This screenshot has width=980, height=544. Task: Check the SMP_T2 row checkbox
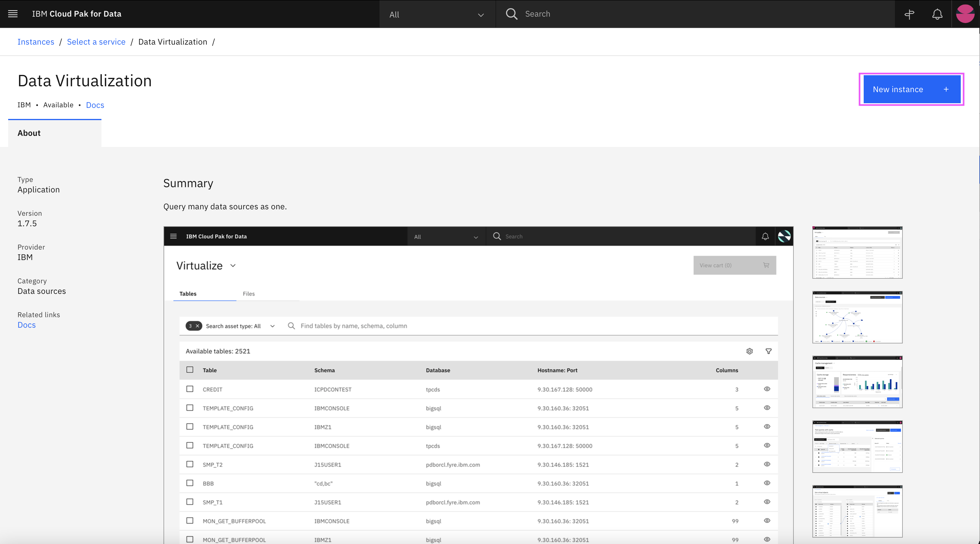(x=190, y=464)
